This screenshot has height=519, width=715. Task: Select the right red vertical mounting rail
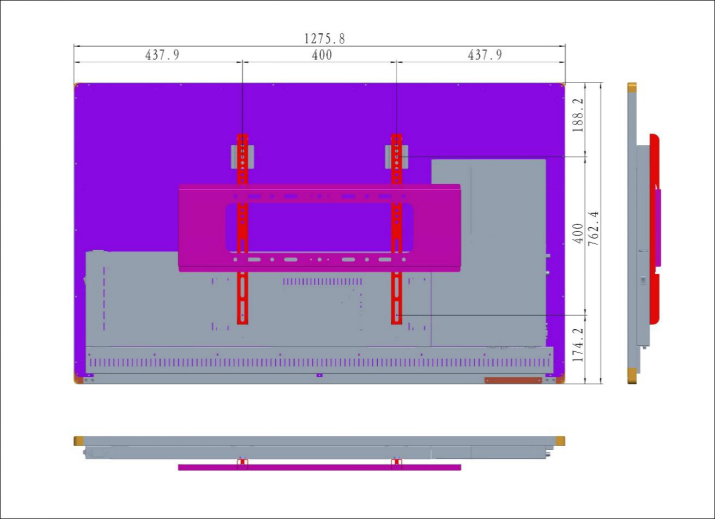tap(397, 229)
